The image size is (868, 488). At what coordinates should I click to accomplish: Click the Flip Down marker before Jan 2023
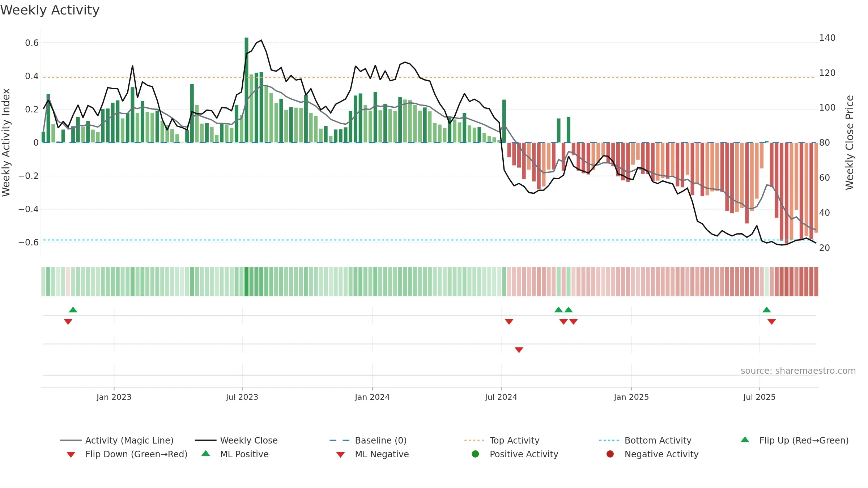click(x=68, y=322)
